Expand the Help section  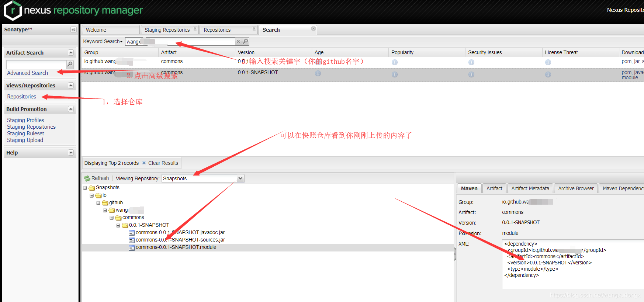[x=71, y=153]
